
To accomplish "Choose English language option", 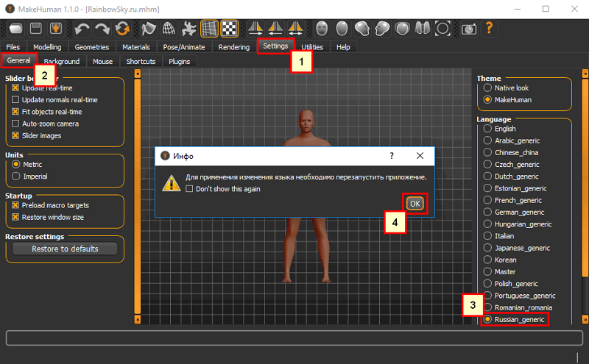I will pyautogui.click(x=487, y=129).
